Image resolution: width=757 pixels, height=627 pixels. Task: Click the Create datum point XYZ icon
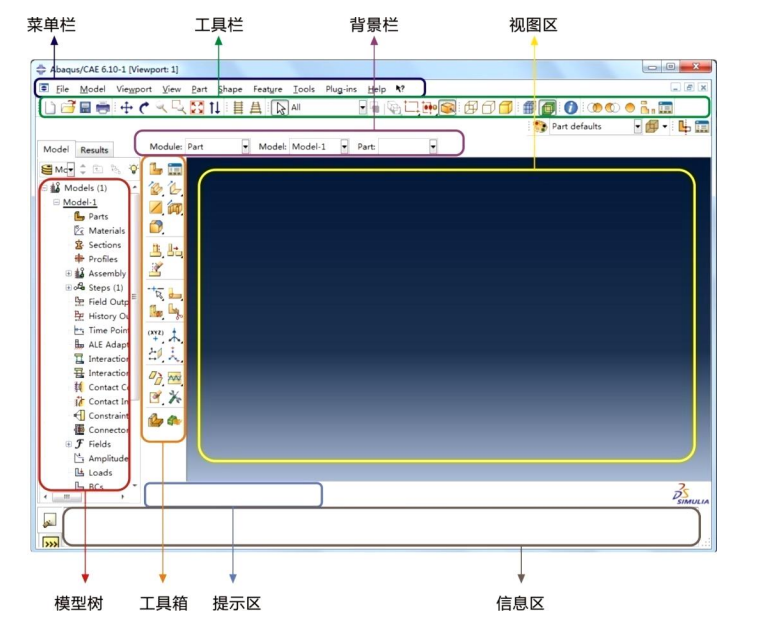tap(155, 335)
